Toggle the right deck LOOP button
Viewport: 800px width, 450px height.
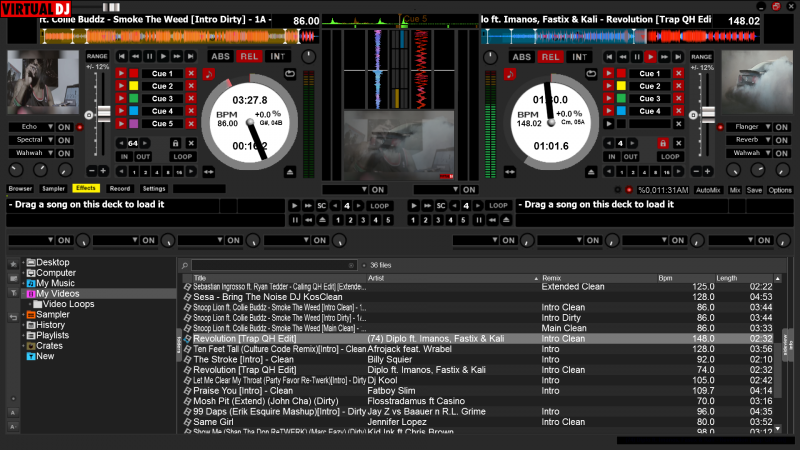click(x=670, y=157)
